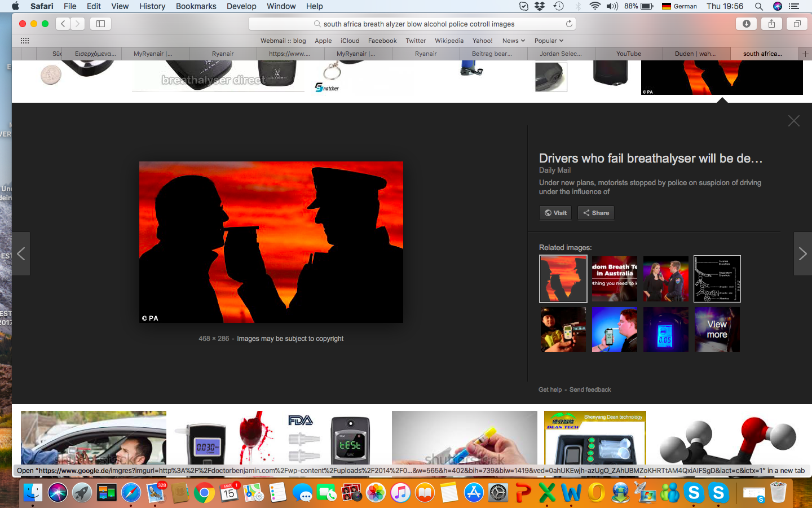Expand the Popular bookmarks dropdown
Viewport: 812px width, 508px height.
[x=548, y=41]
